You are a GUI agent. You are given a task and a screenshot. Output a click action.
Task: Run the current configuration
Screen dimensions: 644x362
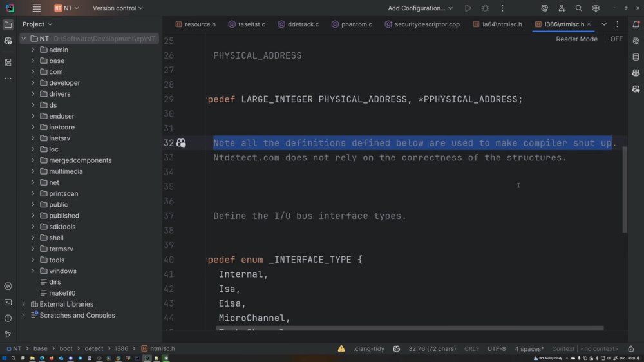468,8
